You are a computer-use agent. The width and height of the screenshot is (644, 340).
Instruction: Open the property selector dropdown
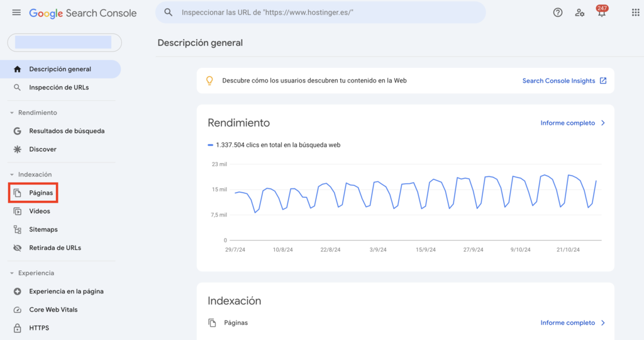point(64,42)
